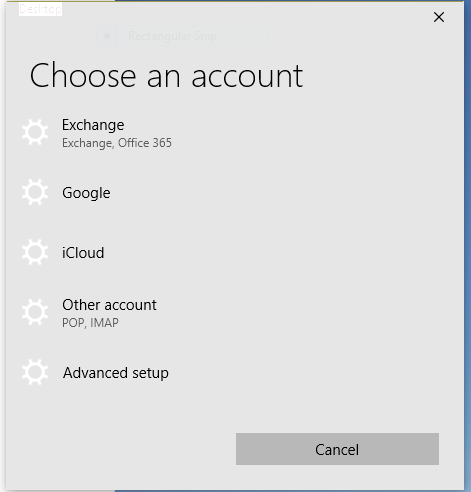471x492 pixels.
Task: Click the gear icon beside Exchange
Action: [35, 132]
